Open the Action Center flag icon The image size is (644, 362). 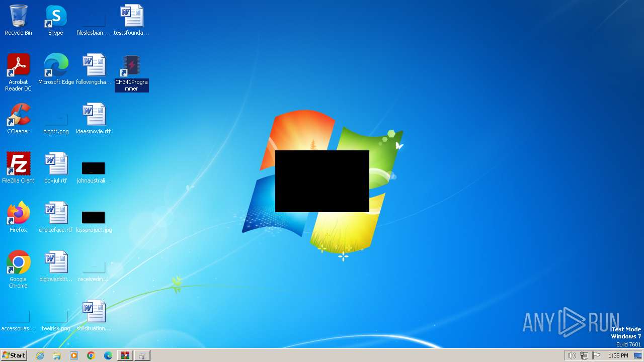tap(596, 355)
